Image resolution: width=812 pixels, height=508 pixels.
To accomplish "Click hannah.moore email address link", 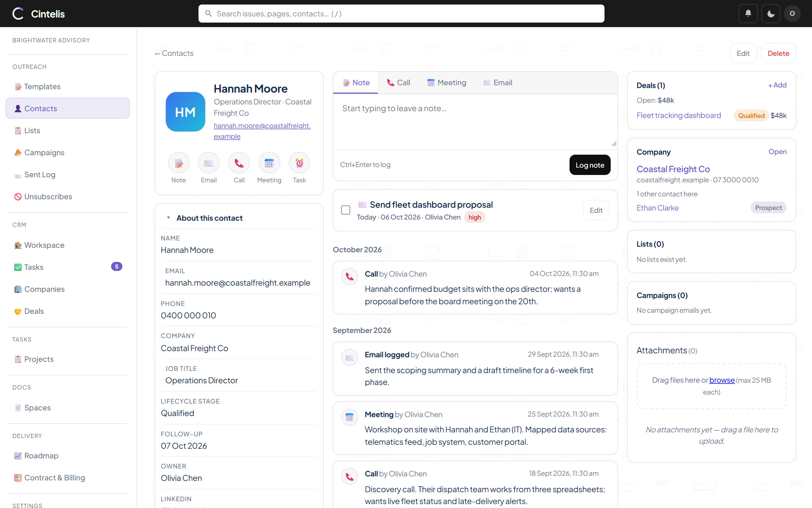I will click(262, 131).
